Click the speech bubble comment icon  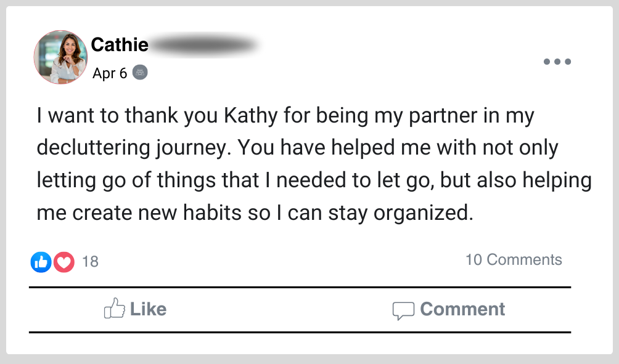pos(403,310)
